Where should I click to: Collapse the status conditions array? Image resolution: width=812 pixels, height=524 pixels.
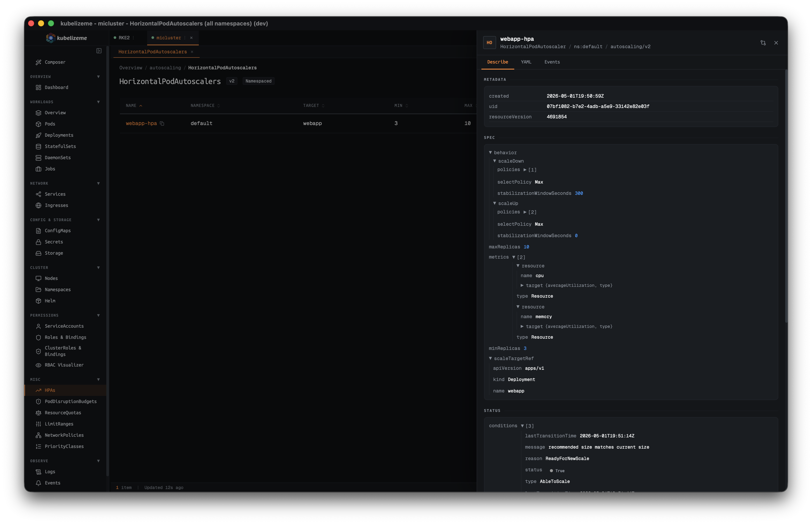(522, 426)
